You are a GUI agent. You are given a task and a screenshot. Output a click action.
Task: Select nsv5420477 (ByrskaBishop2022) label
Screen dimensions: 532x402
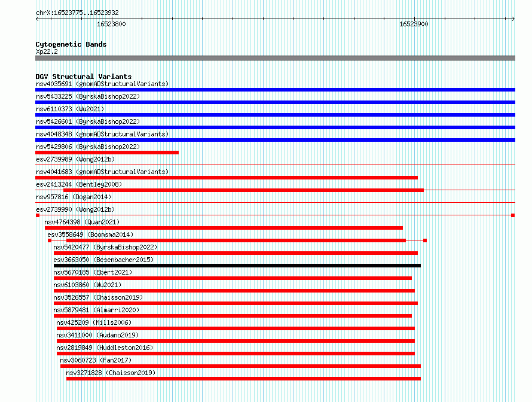[106, 247]
